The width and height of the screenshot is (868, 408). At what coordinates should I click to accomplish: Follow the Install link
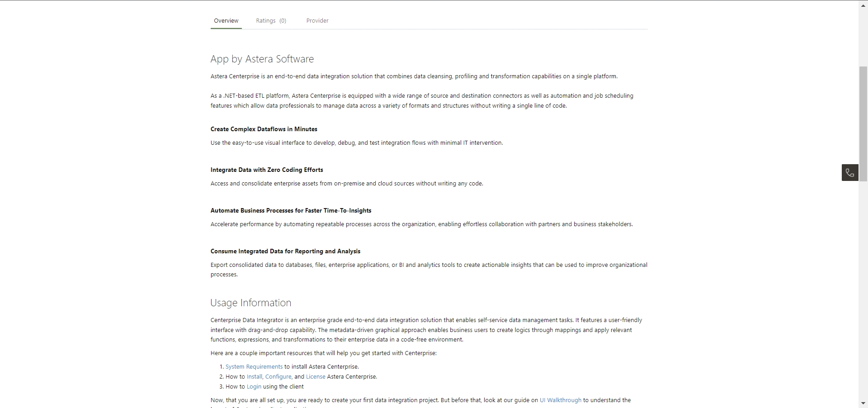(x=254, y=377)
